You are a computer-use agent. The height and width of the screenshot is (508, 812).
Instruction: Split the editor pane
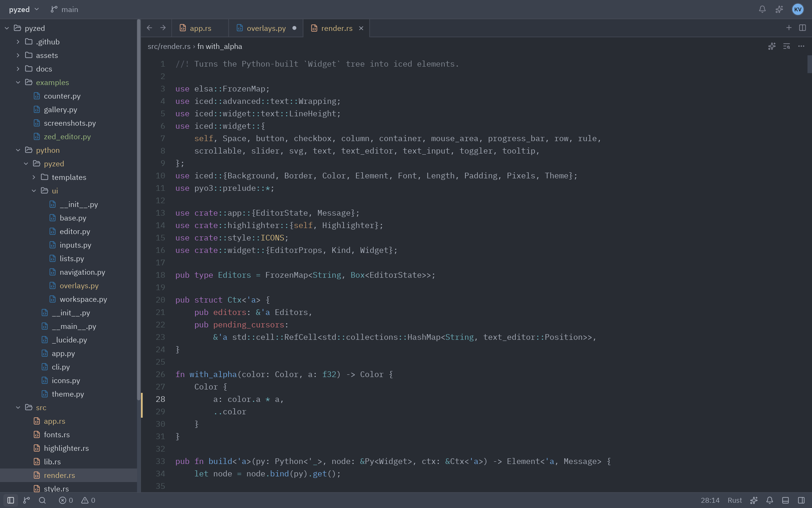802,28
